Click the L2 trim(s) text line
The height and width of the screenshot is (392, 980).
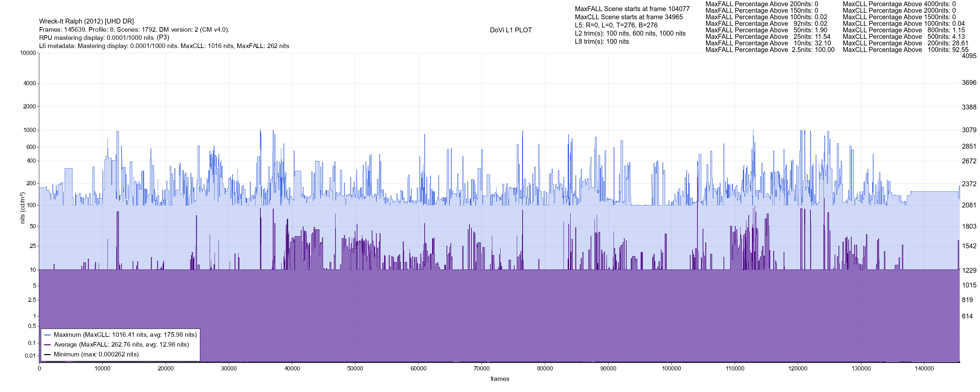point(630,34)
